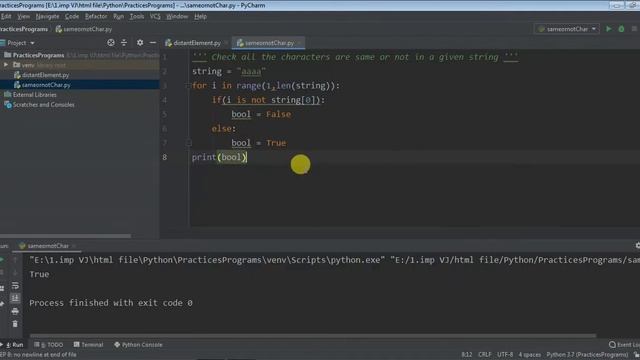Open the Code menu
Image resolution: width=640 pixels, height=360 pixels.
point(72,16)
